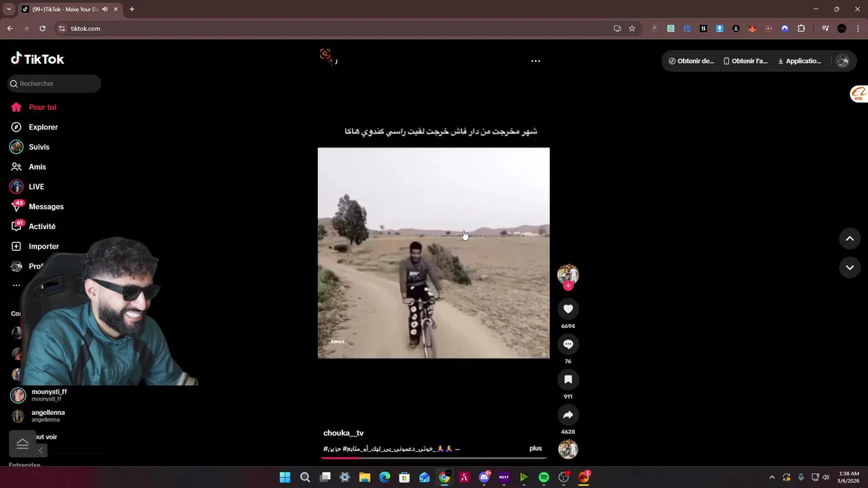This screenshot has height=488, width=868.
Task: Click the 1688 floating shopping badge
Action: 859,94
